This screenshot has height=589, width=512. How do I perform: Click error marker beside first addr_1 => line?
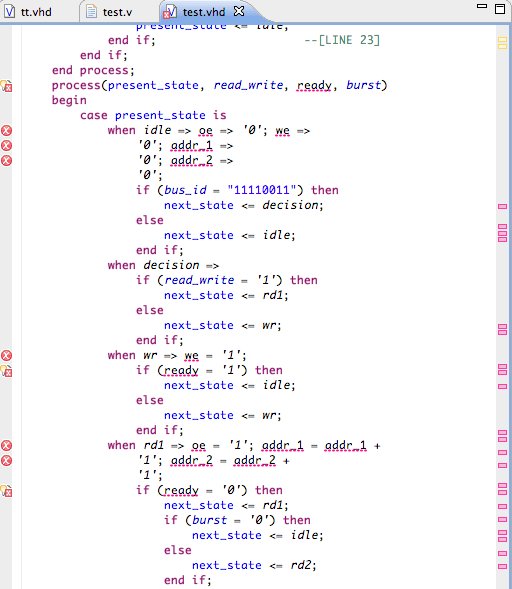click(x=6, y=146)
